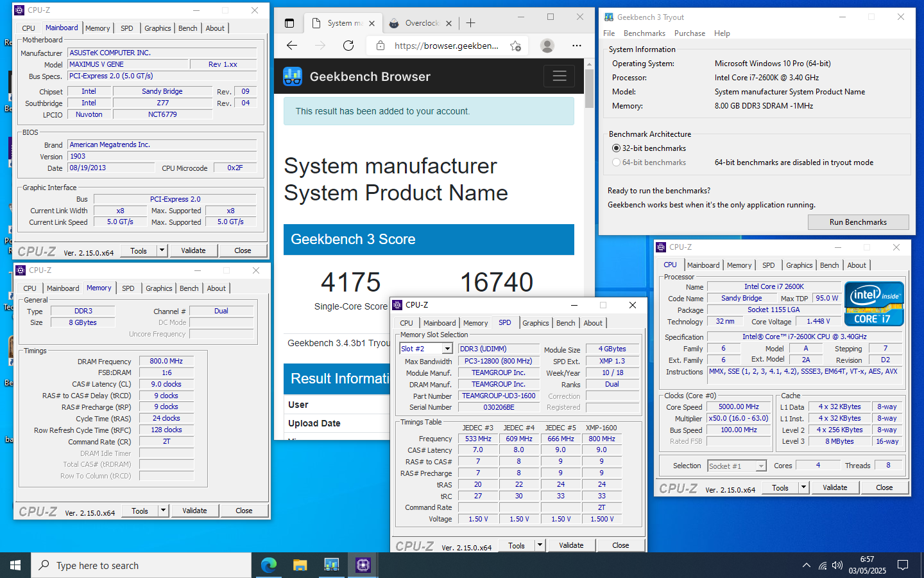Click the Geekbench Browser logo icon
The width and height of the screenshot is (924, 578).
coord(293,76)
